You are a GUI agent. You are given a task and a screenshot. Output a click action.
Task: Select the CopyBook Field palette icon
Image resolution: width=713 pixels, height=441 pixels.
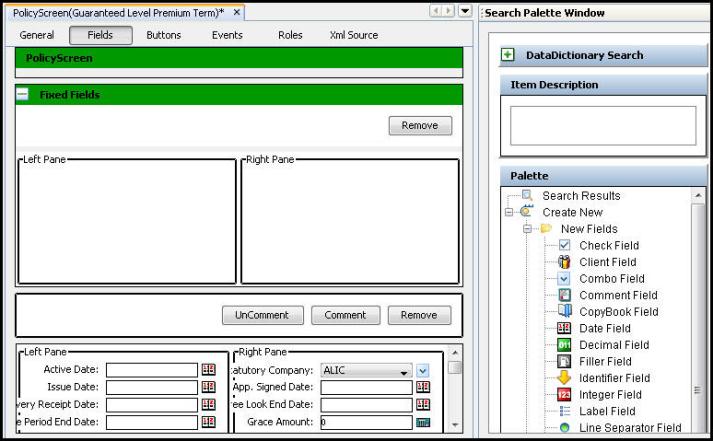pos(564,311)
